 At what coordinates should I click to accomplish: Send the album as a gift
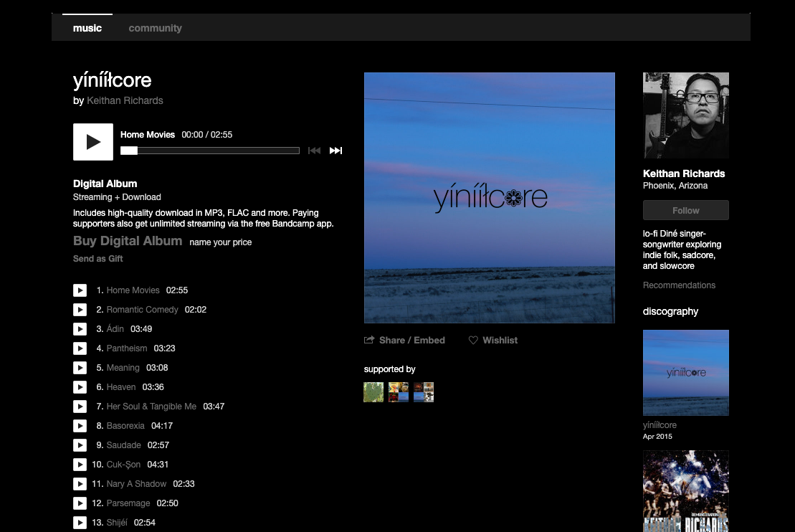98,259
